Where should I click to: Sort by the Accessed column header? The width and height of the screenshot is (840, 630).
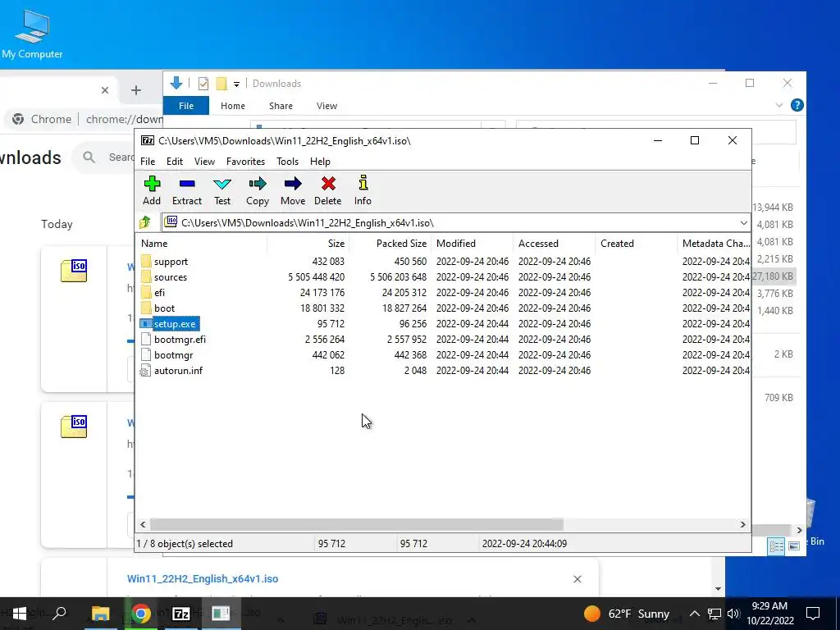554,243
